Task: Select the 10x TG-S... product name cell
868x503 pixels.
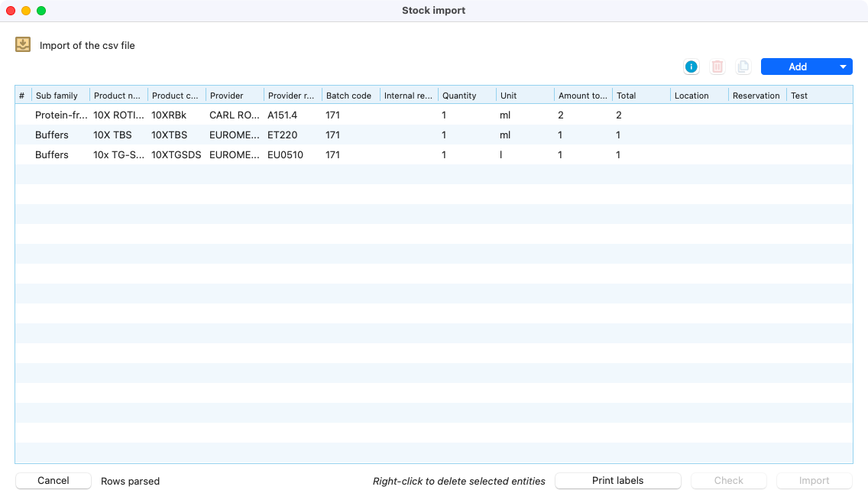Action: click(118, 155)
